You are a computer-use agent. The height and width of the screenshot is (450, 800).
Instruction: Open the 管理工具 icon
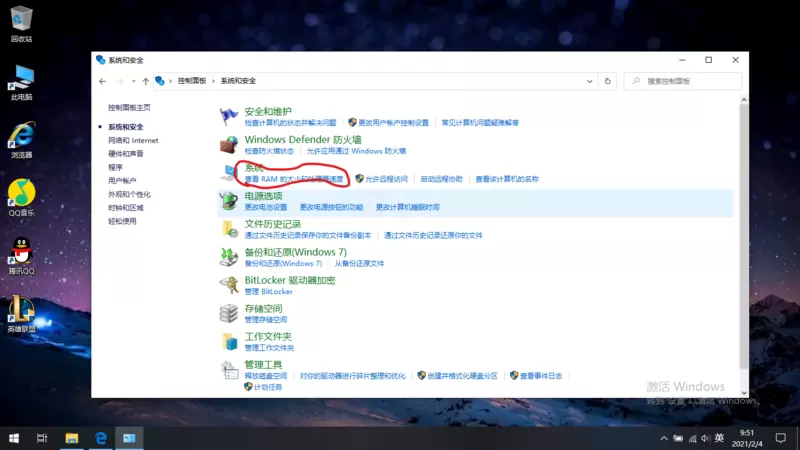pos(229,370)
